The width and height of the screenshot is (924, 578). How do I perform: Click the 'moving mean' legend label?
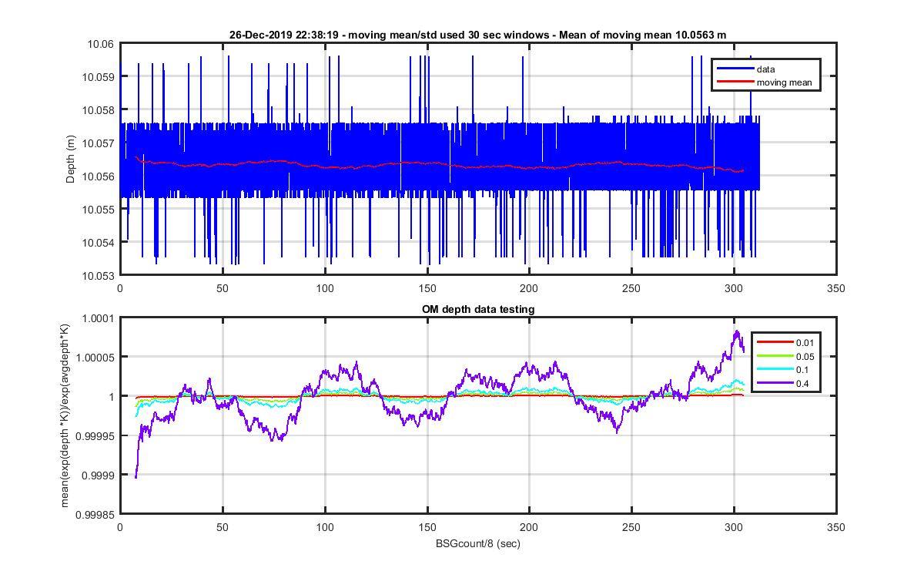(783, 82)
